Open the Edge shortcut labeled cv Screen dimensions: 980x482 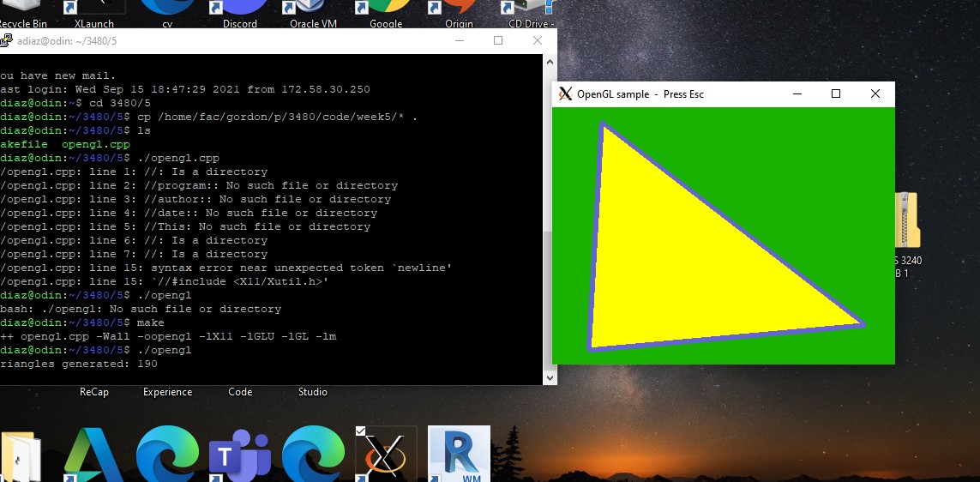[167, 14]
